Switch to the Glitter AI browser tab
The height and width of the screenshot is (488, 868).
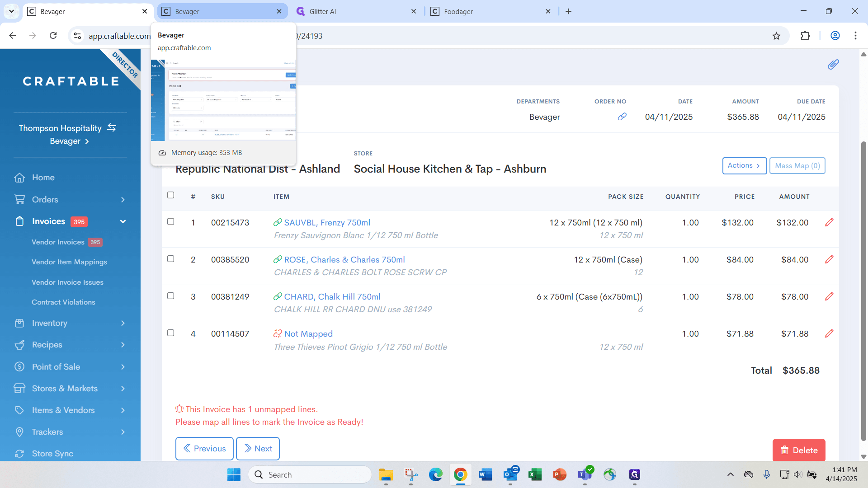(x=356, y=11)
